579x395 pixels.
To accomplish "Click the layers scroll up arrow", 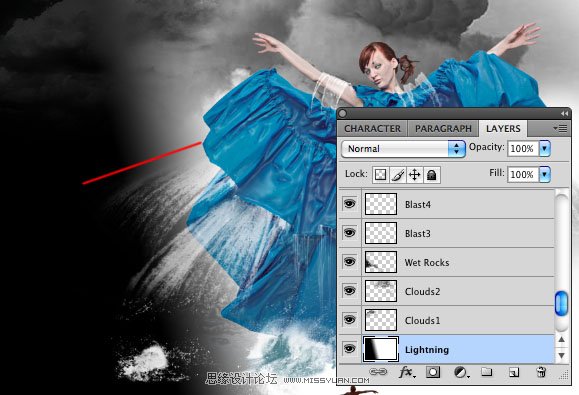I will 561,340.
